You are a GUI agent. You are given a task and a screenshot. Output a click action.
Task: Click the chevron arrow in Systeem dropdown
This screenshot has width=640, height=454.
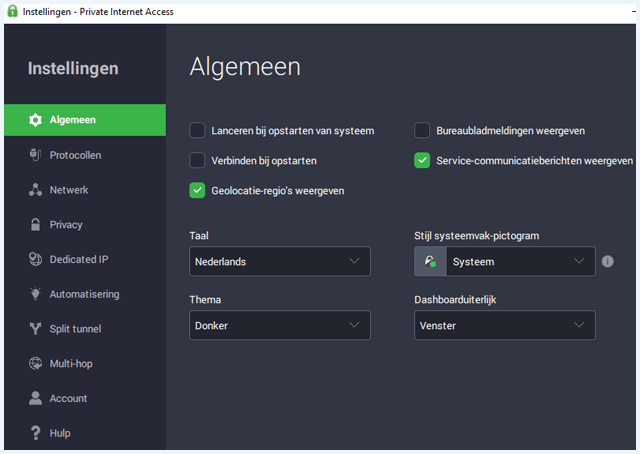tap(579, 261)
